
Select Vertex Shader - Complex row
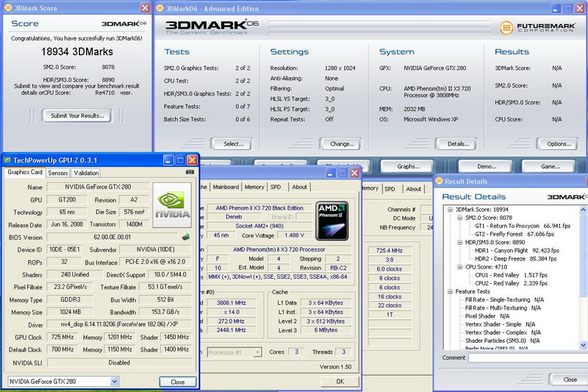[x=503, y=332]
